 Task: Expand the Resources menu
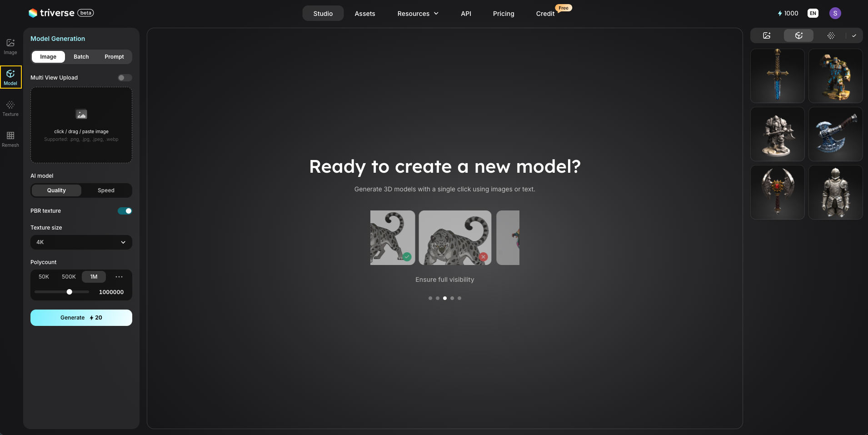(417, 14)
